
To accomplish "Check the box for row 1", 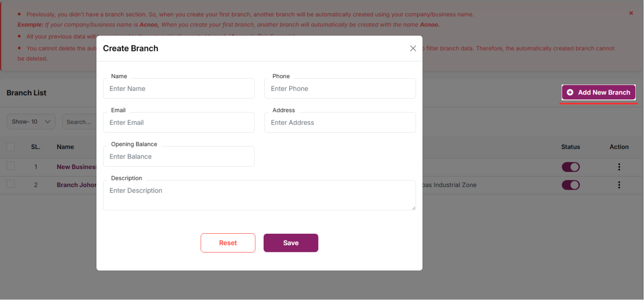I will [x=11, y=166].
